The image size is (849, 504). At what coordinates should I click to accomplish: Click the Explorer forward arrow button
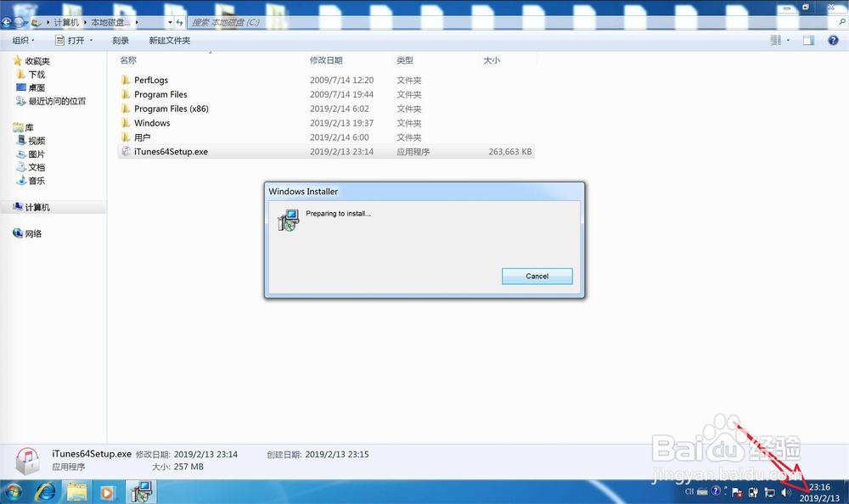(20, 22)
